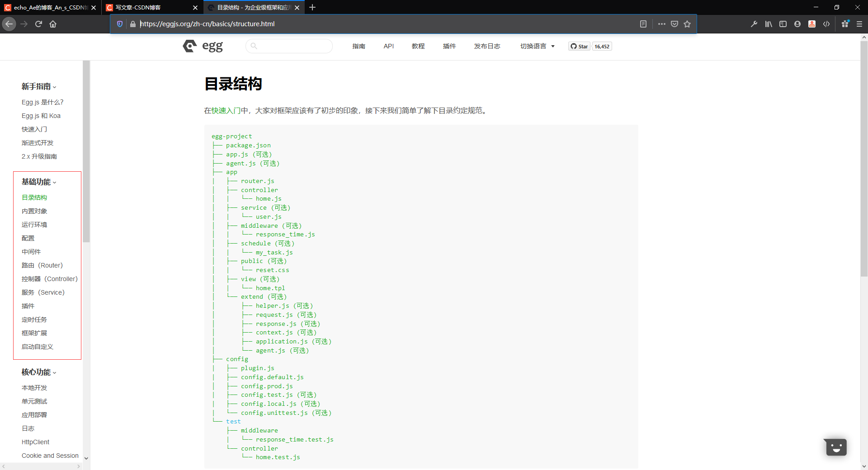Open developer tools via the code icon
Viewport: 868px width, 470px height.
(826, 24)
